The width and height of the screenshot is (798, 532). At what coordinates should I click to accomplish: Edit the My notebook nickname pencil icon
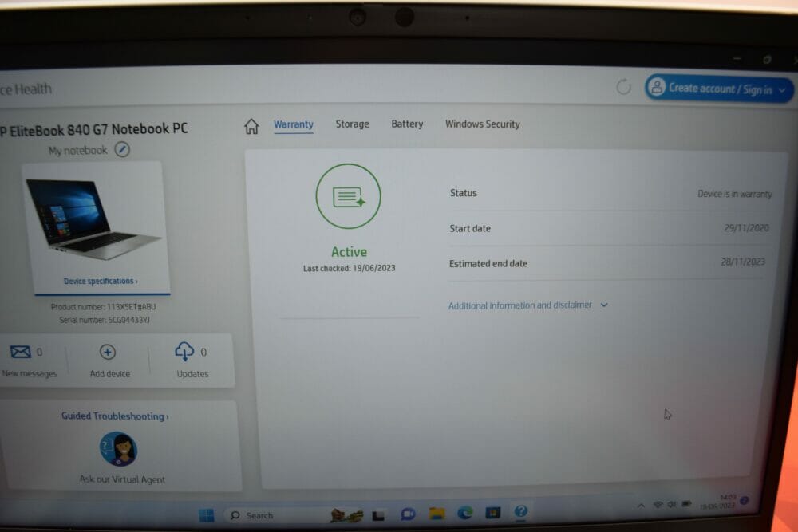point(122,149)
